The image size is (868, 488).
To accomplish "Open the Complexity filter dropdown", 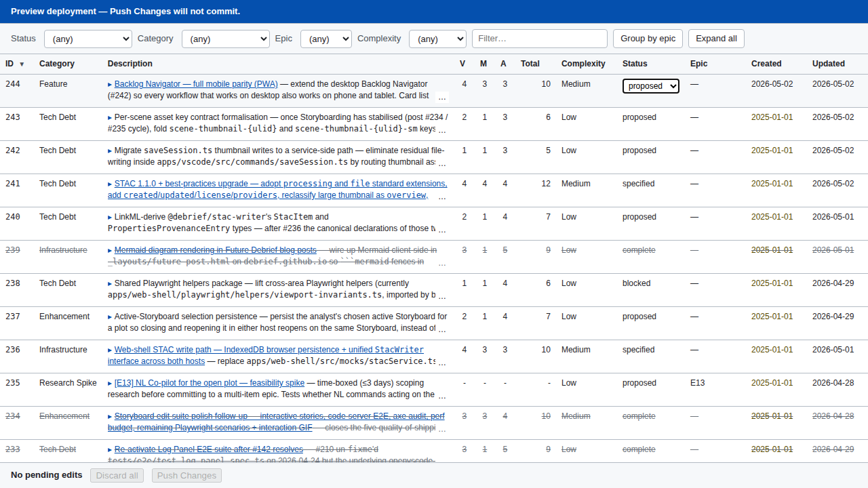I will pos(437,39).
